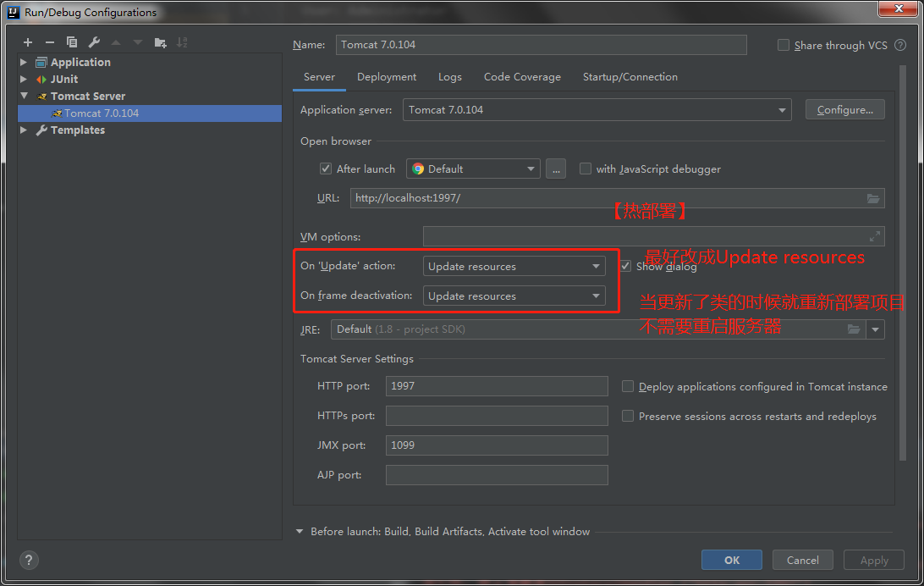Open edit defaults wrench icon
Screen dimensions: 924x586
94,42
